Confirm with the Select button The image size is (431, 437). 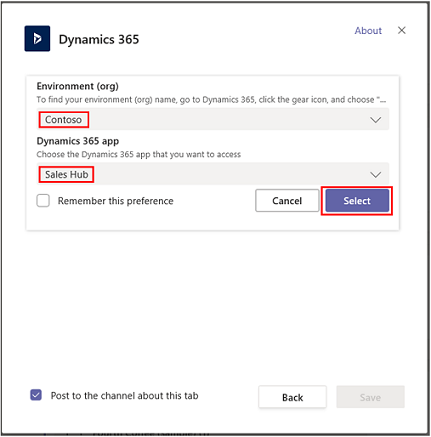point(357,201)
